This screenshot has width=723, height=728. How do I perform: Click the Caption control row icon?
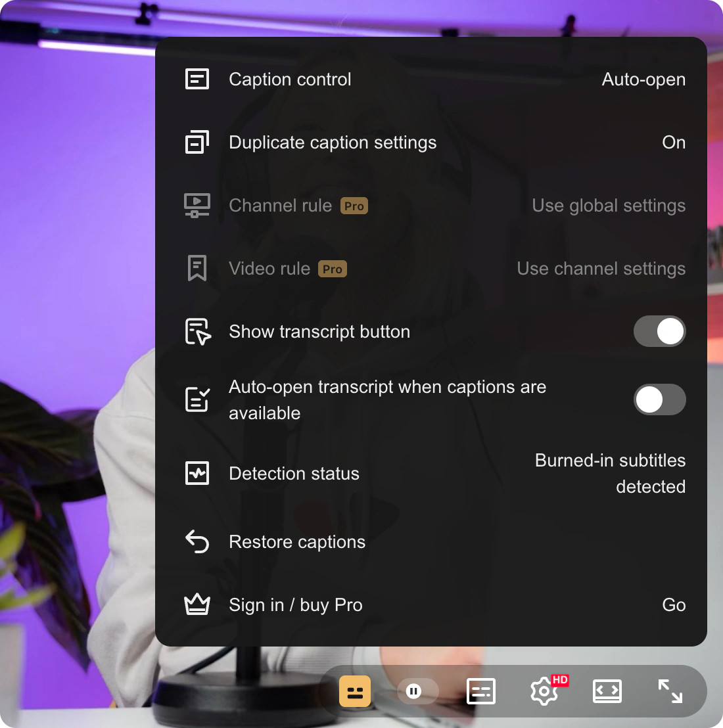197,79
